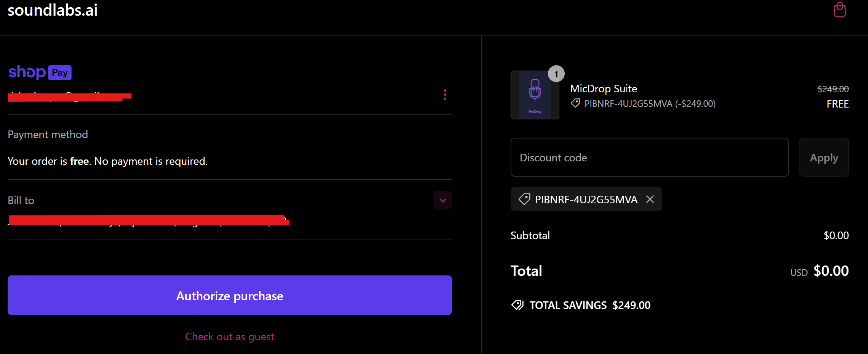Viewport: 868px width, 354px height.
Task: Focus the Discount code input field
Action: tap(649, 158)
